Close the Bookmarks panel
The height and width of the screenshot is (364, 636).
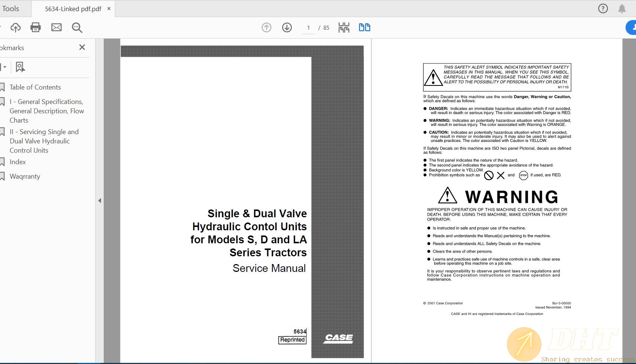tap(82, 47)
